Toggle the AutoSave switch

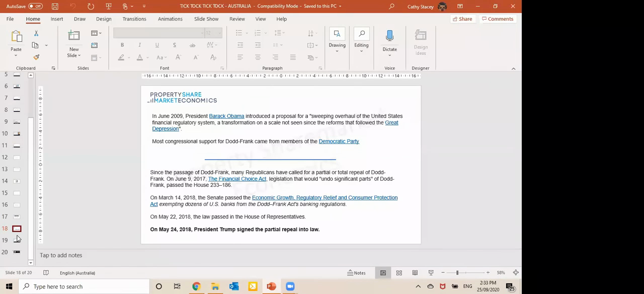(x=35, y=6)
